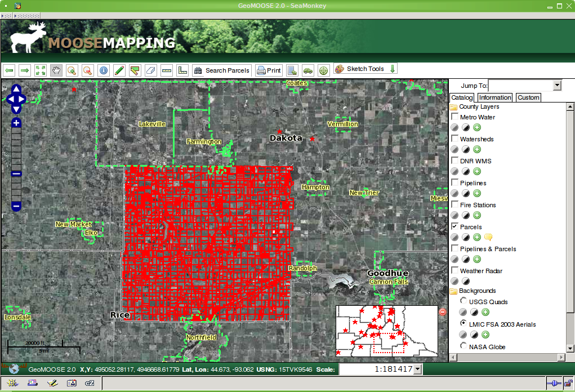Open the Jump To dropdown
The height and width of the screenshot is (392, 575).
[x=557, y=86]
